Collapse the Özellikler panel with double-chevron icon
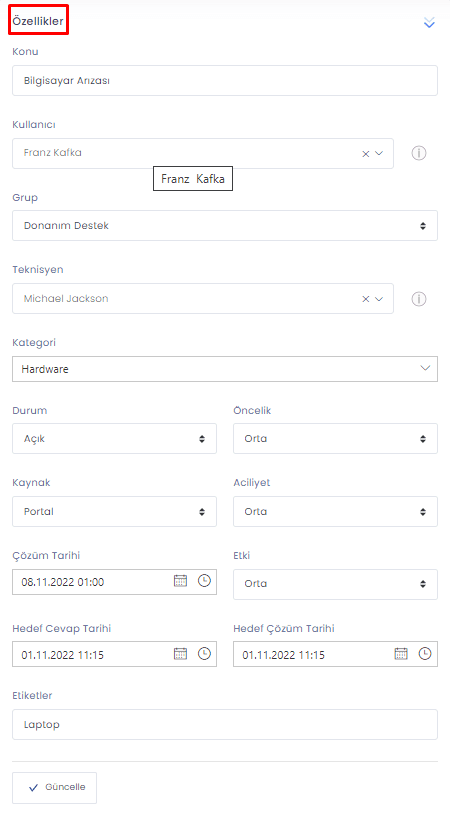This screenshot has height=814, width=450. [x=429, y=22]
